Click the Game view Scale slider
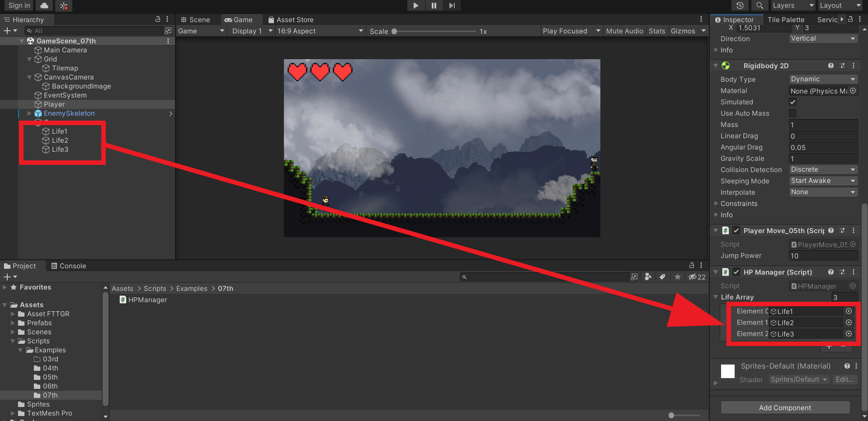The height and width of the screenshot is (421, 868). click(434, 31)
